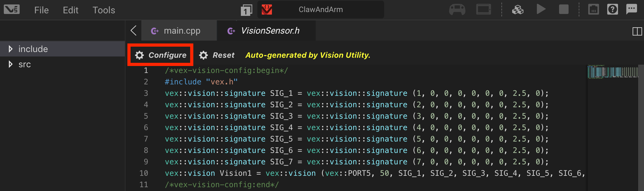Open the devices port icon
This screenshot has height=191, width=644.
[x=593, y=10]
